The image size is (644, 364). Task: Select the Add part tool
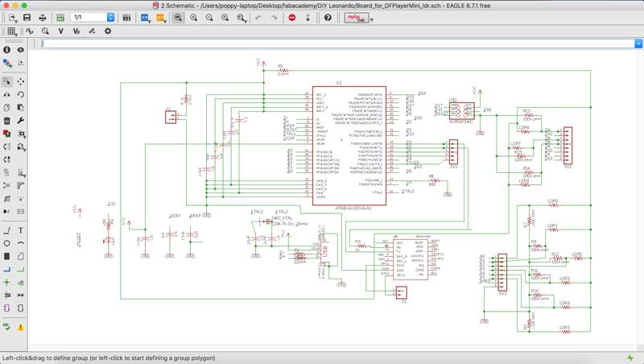tap(7, 134)
